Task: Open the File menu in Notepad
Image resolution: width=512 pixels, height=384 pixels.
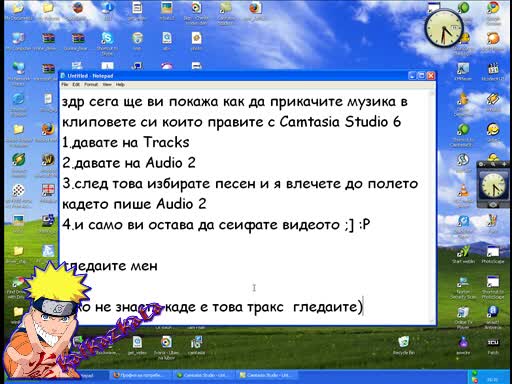Action: (65, 85)
